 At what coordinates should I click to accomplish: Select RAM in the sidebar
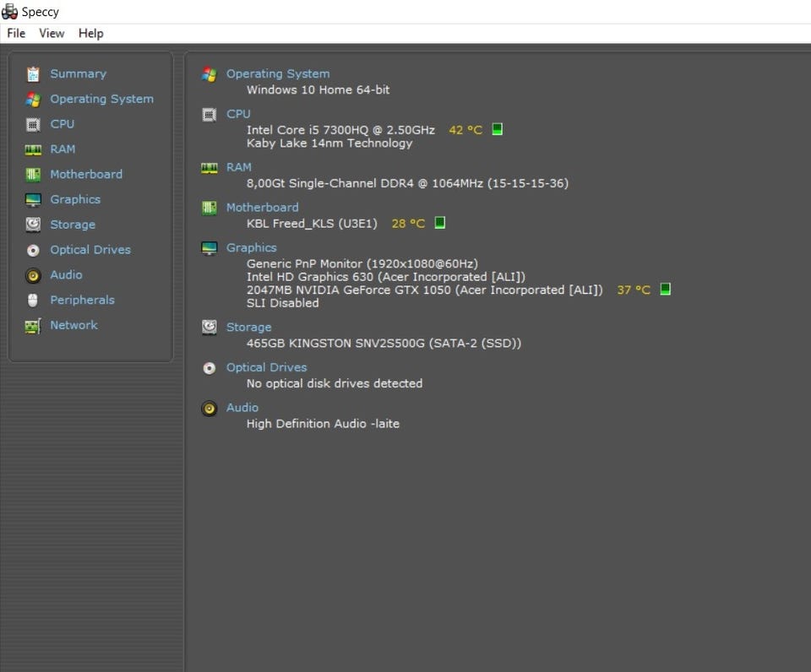(63, 149)
